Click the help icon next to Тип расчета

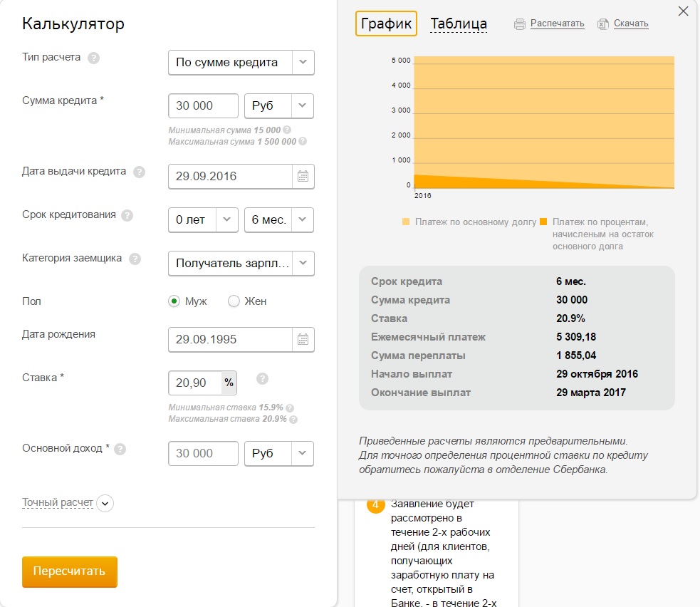93,58
